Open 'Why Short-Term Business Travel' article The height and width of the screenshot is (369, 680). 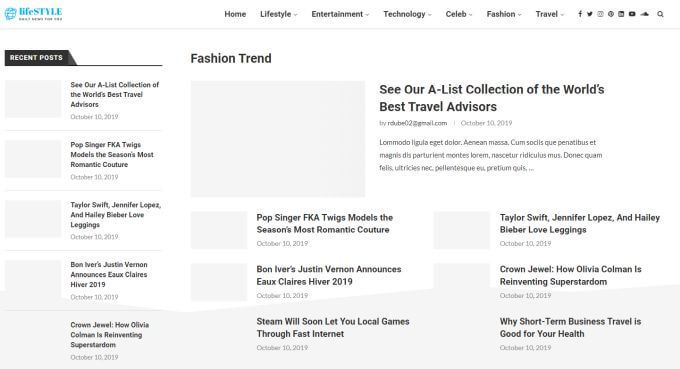click(x=570, y=327)
